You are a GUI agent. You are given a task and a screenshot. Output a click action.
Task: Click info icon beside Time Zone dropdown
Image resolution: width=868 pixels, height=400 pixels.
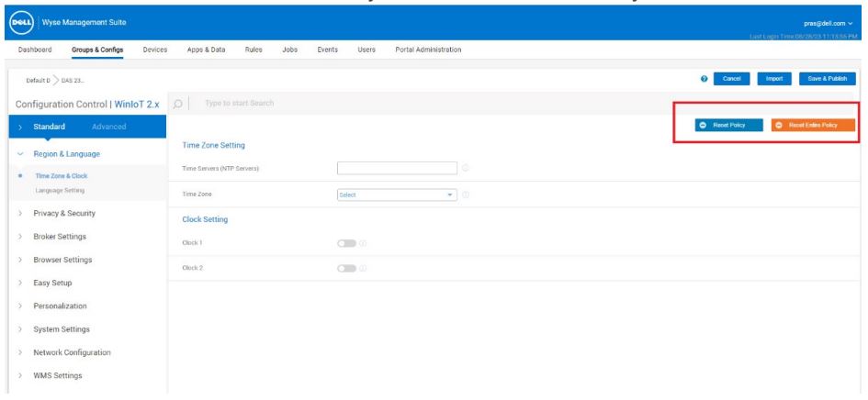coord(466,194)
